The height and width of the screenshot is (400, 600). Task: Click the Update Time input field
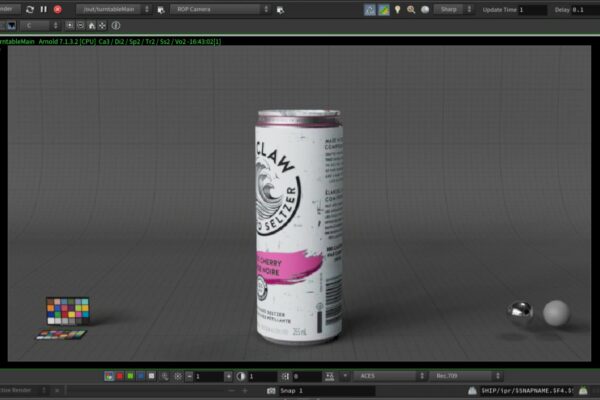point(532,10)
